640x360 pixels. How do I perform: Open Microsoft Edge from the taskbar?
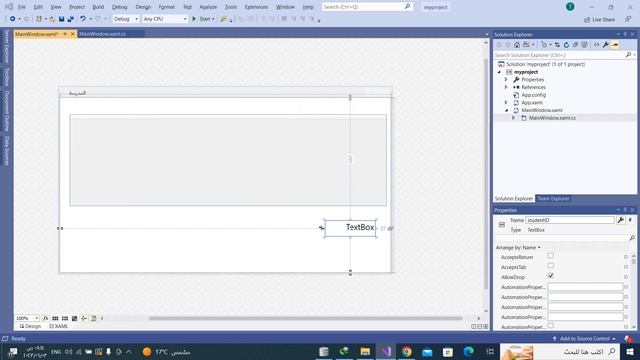469,351
